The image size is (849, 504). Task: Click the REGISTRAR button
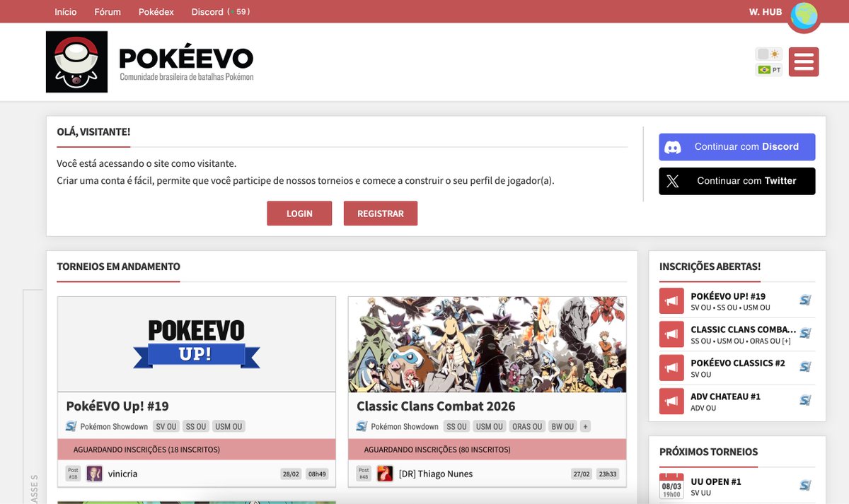click(x=381, y=213)
